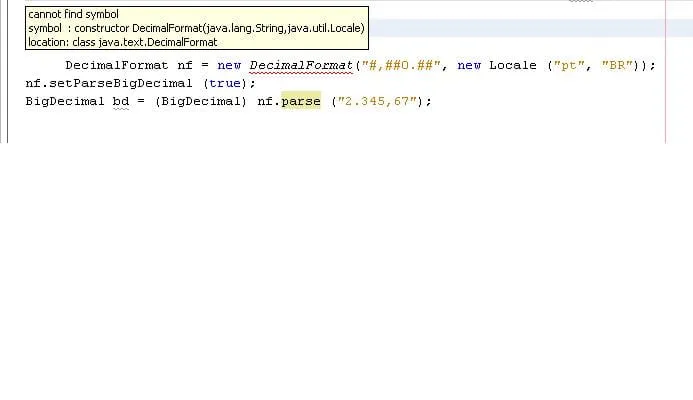The image size is (693, 400).
Task: Click the DecimalFormat type declaration
Action: point(117,65)
